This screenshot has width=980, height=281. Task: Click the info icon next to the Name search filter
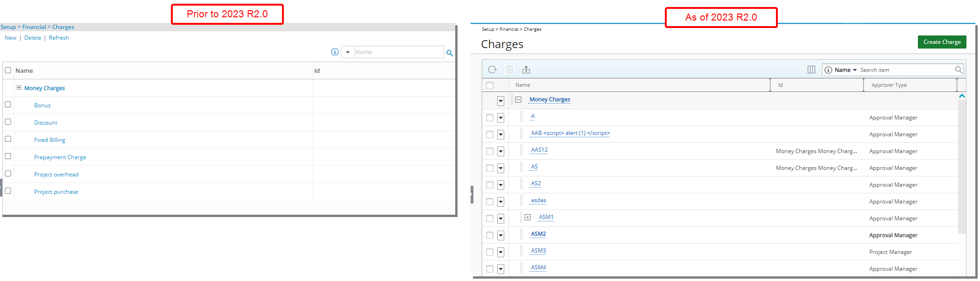point(828,70)
